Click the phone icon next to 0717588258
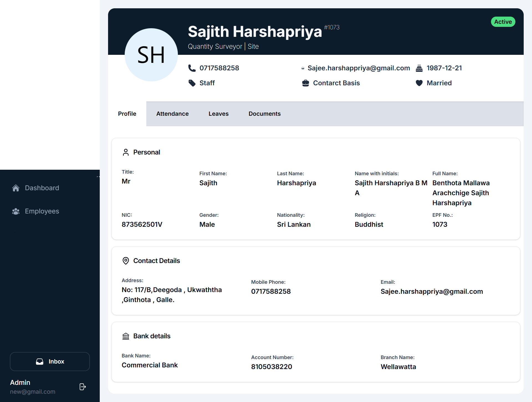 pos(192,68)
